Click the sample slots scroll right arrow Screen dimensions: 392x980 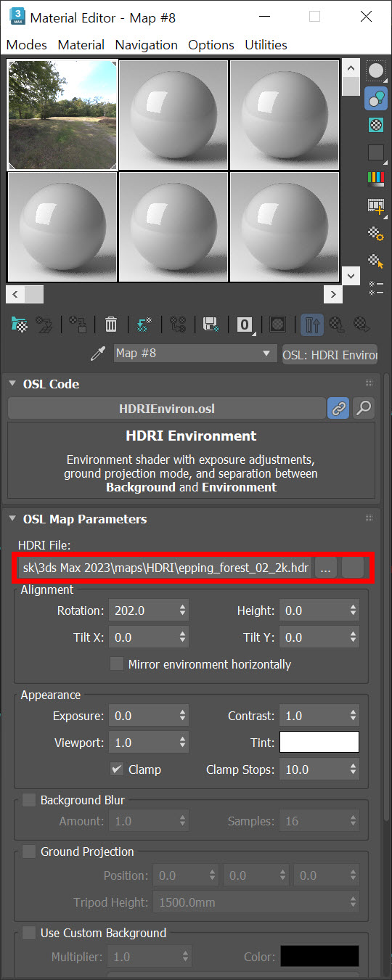coord(333,294)
